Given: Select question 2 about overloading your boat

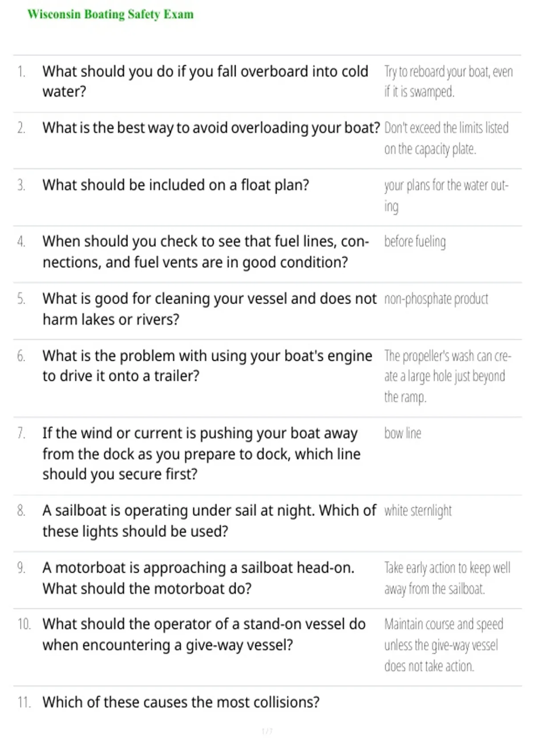Looking at the screenshot, I should [211, 128].
